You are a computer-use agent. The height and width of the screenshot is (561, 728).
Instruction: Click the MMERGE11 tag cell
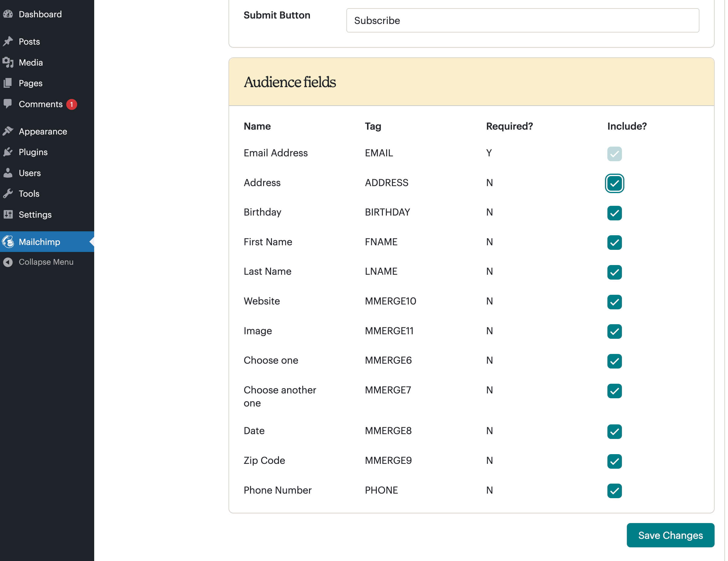coord(389,331)
